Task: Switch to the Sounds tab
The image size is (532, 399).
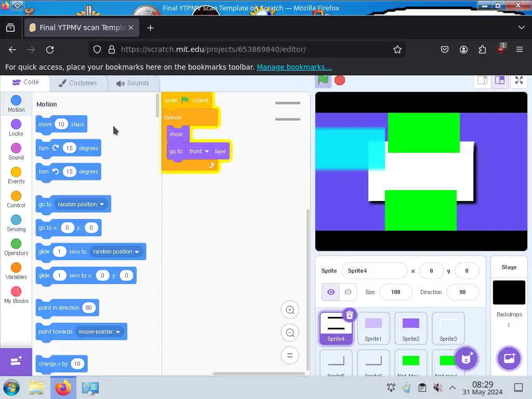Action: coord(133,83)
